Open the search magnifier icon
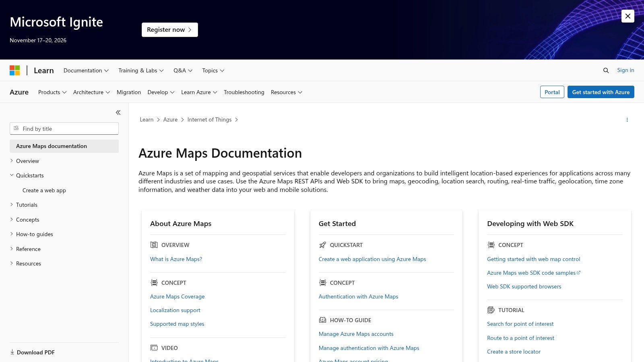Viewport: 644px width, 362px height. tap(606, 70)
